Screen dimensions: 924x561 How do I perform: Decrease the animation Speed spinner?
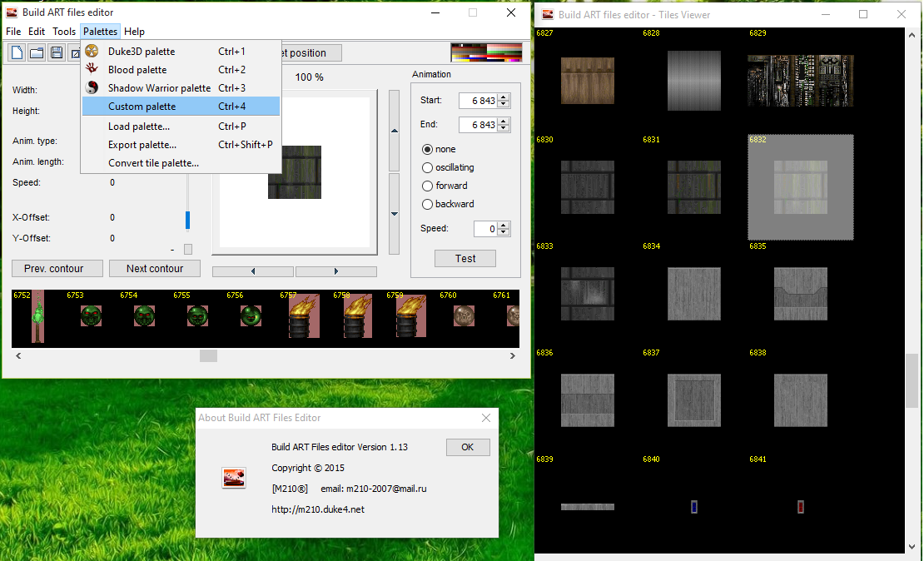pyautogui.click(x=504, y=232)
